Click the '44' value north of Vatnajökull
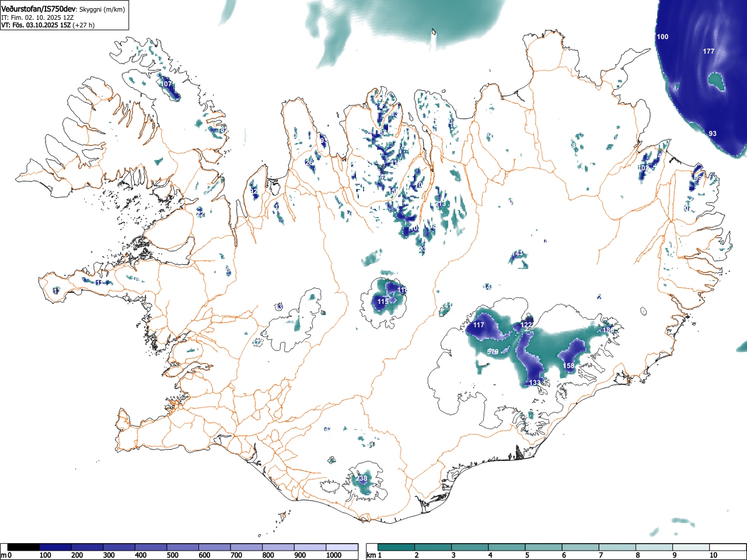The image size is (747, 560). [x=518, y=254]
